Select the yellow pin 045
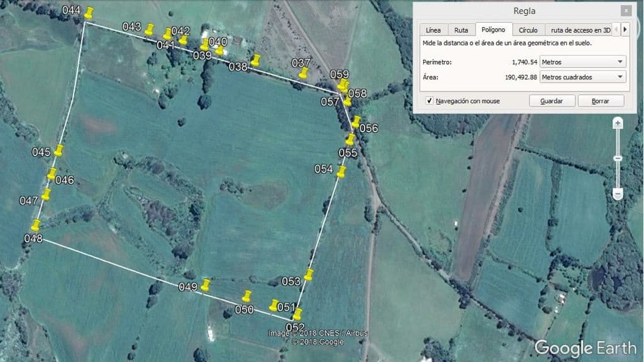The height and width of the screenshot is (362, 644). [x=58, y=150]
